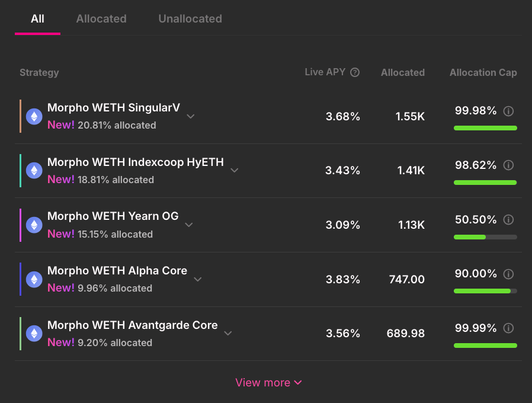Select the Morpho WETH Yearn OG strategy name
The image size is (532, 403).
click(x=113, y=216)
